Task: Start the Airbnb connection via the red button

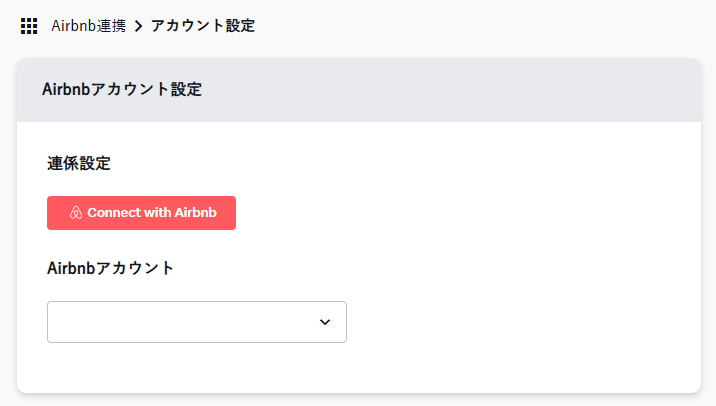Action: (141, 213)
